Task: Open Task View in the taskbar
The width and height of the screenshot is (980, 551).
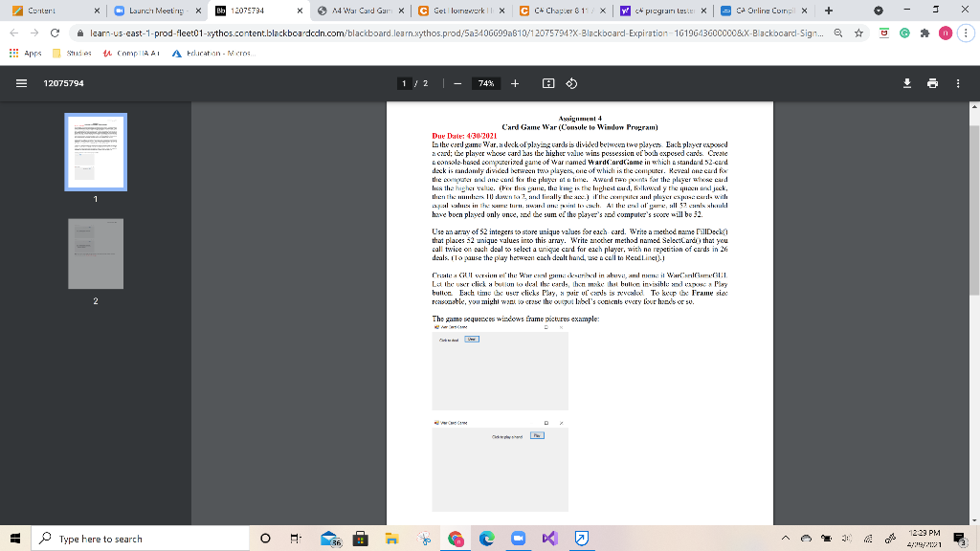Action: point(297,538)
